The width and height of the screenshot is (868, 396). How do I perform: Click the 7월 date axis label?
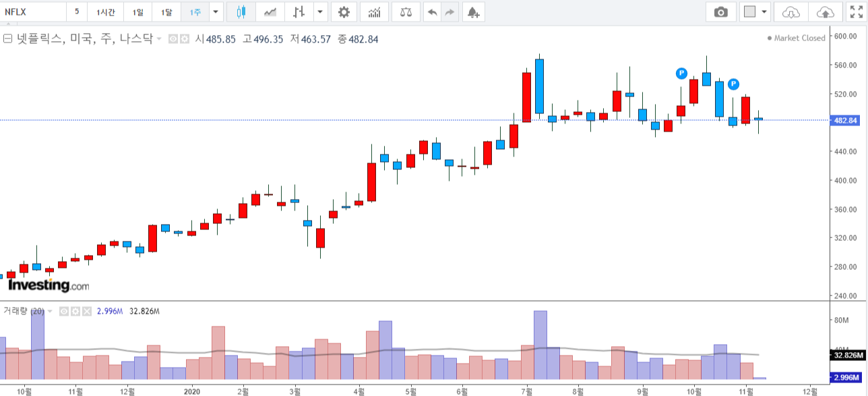tap(526, 391)
